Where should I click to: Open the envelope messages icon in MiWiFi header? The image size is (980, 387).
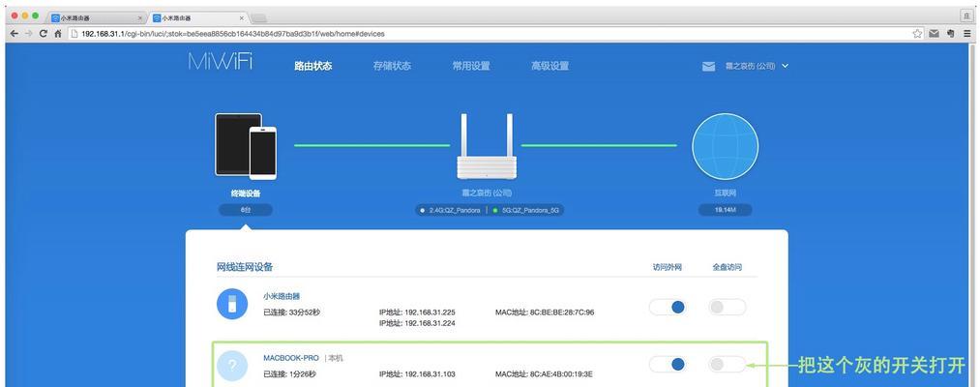(708, 66)
